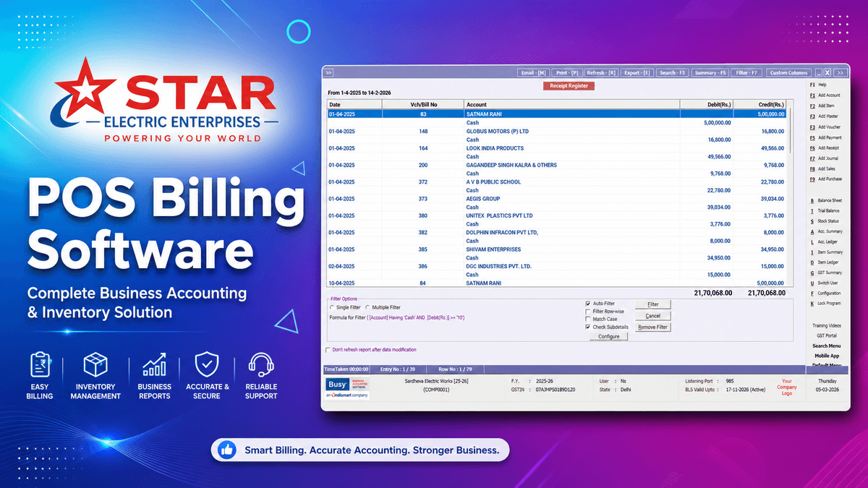Click the Cancel button in Filter Options
Screen dimensions: 868x488
[x=652, y=316]
